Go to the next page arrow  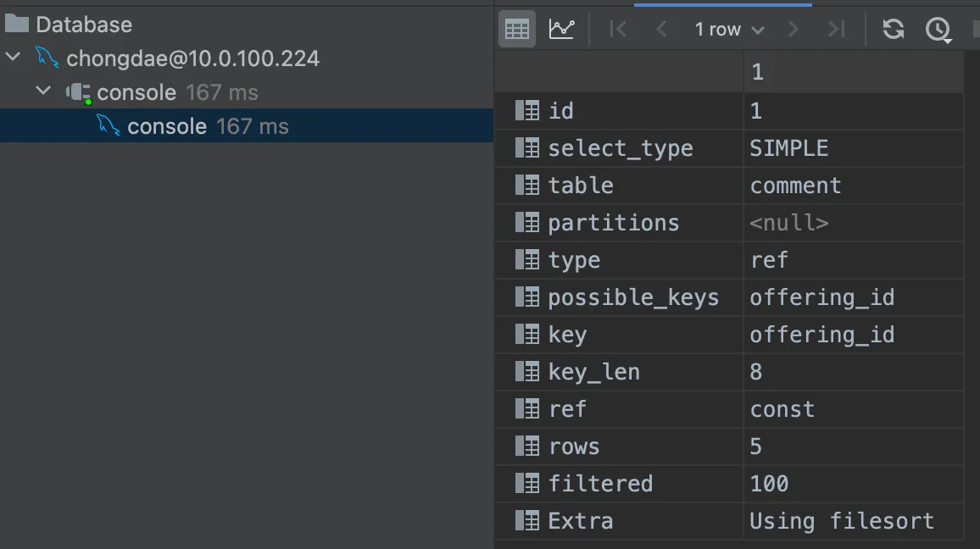tap(793, 30)
